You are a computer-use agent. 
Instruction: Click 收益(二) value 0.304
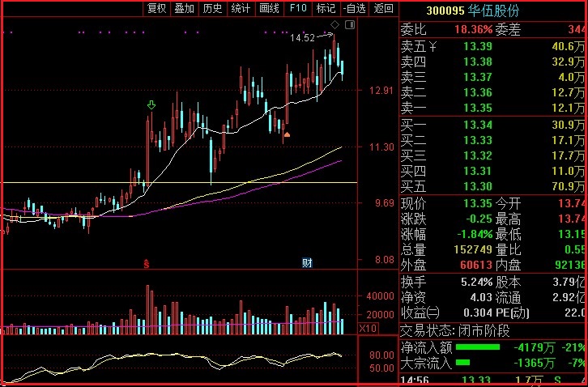(478, 313)
